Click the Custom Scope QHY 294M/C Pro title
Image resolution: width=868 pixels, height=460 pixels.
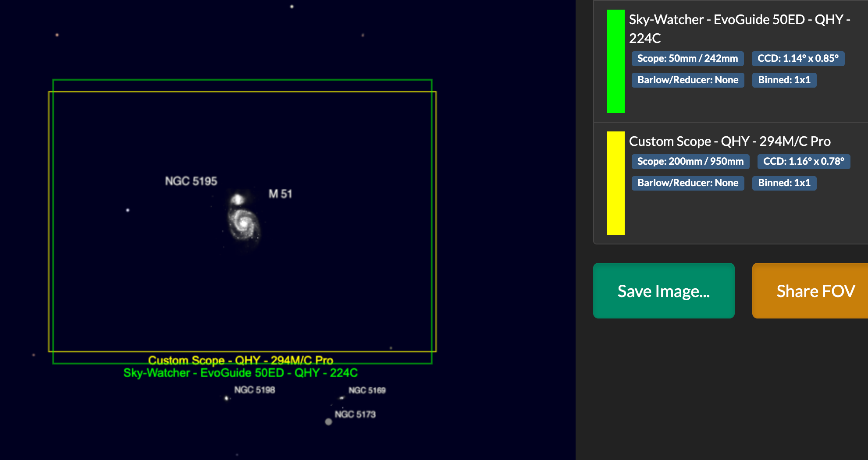coord(730,141)
